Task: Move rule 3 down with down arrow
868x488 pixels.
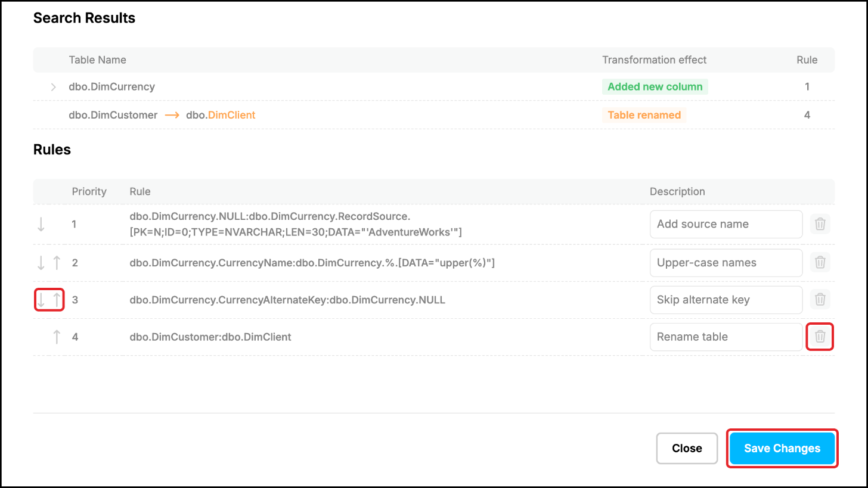Action: pos(41,300)
